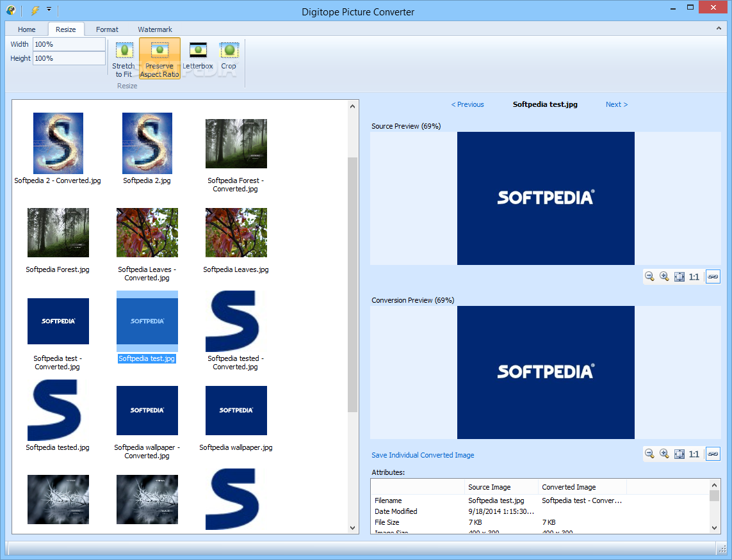Click file list scrollbar down arrow
This screenshot has width=732, height=560.
click(x=352, y=528)
